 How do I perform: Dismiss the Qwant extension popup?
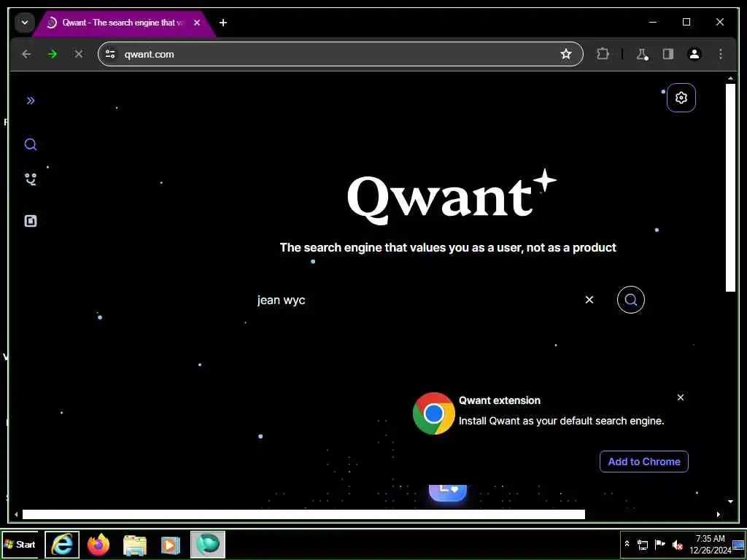[681, 397]
